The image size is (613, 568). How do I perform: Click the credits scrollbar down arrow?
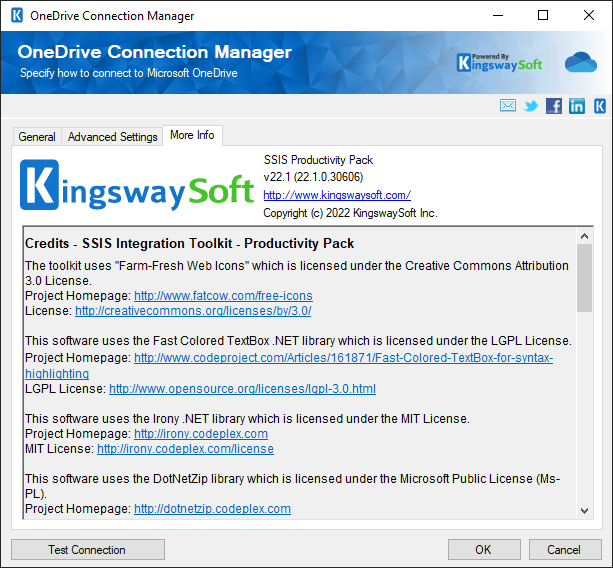click(584, 511)
